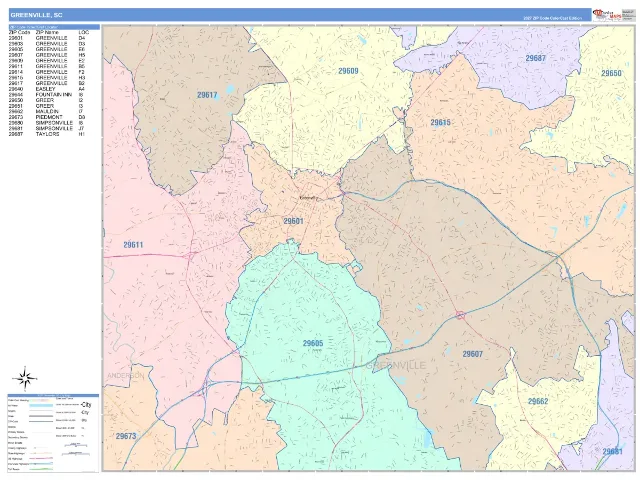The image size is (640, 480).
Task: Select the 29687 ZIP label on map
Action: click(536, 58)
